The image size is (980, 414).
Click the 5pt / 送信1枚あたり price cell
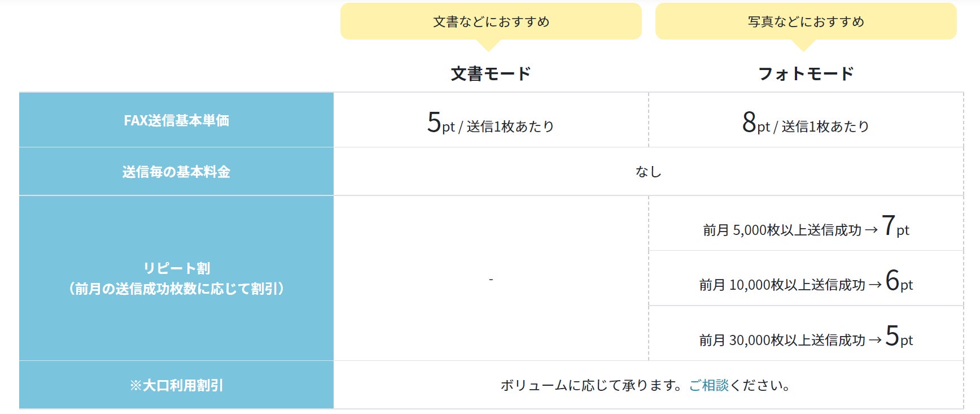(x=491, y=123)
